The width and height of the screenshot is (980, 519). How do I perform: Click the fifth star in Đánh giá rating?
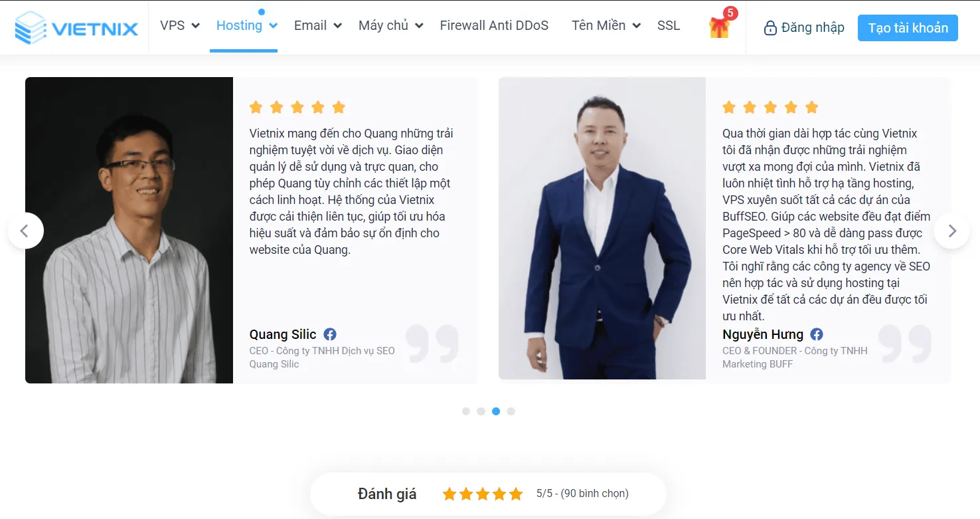point(517,494)
